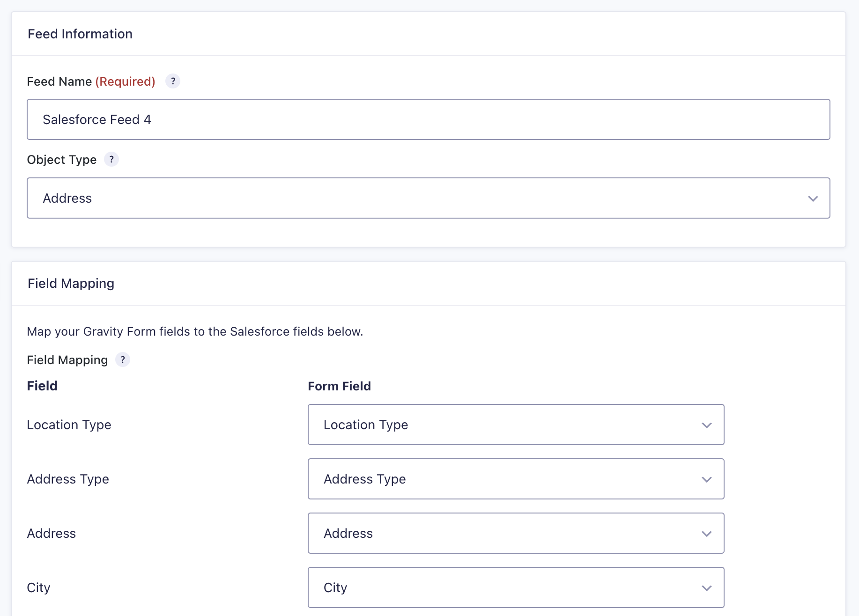The image size is (859, 616).
Task: Click the Feed Name help icon
Action: (x=172, y=81)
